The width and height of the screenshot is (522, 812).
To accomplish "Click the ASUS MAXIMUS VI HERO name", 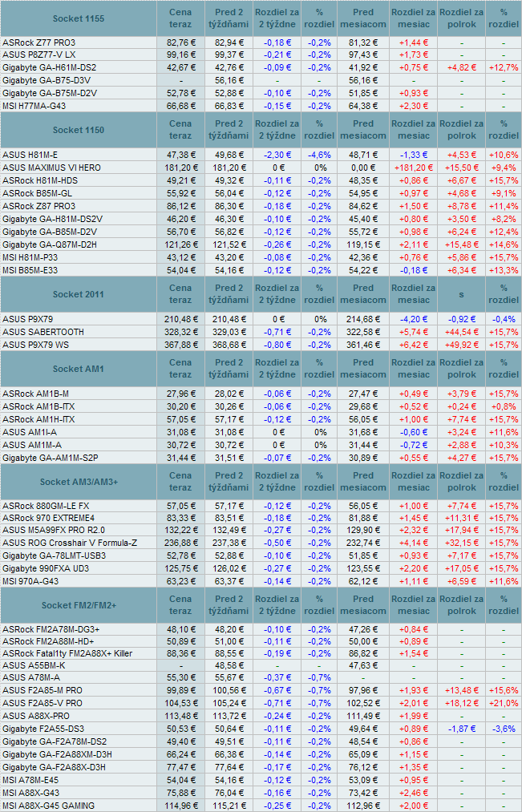I will [x=51, y=168].
